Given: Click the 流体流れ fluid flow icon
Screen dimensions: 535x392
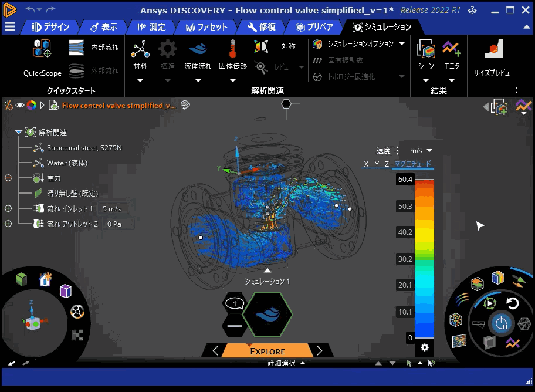Looking at the screenshot, I should point(198,49).
